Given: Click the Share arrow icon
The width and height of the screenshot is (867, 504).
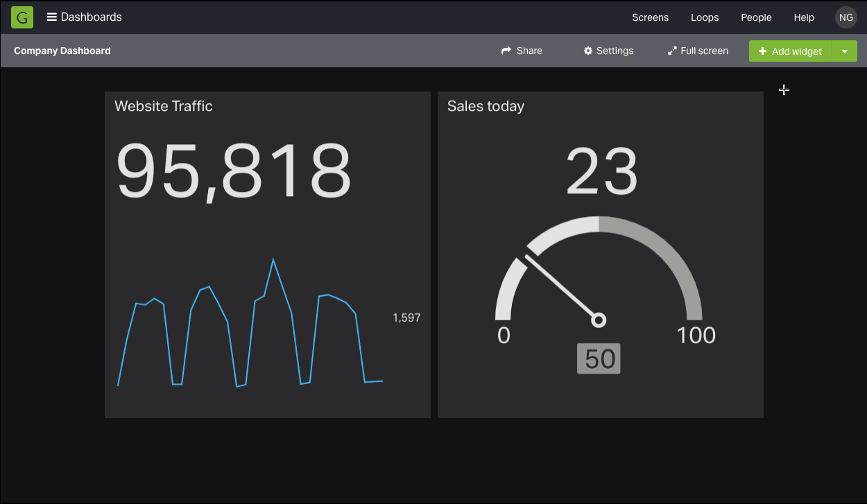Looking at the screenshot, I should pyautogui.click(x=506, y=50).
